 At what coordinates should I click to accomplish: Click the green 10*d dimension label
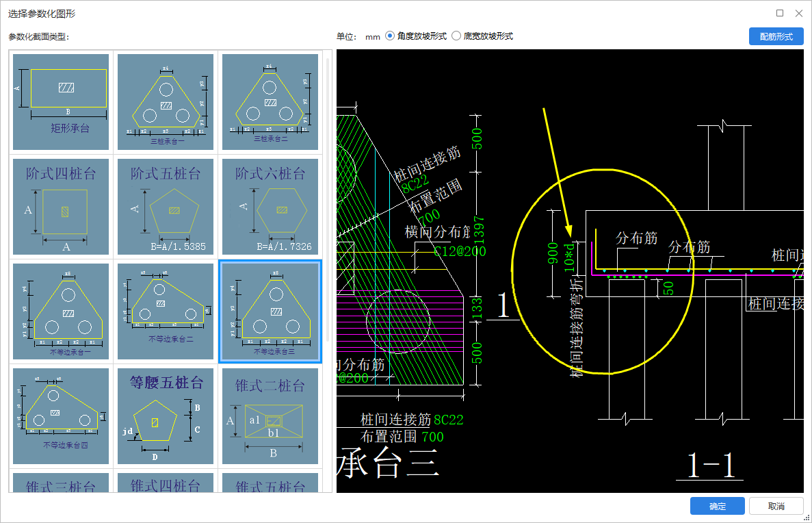click(x=569, y=257)
